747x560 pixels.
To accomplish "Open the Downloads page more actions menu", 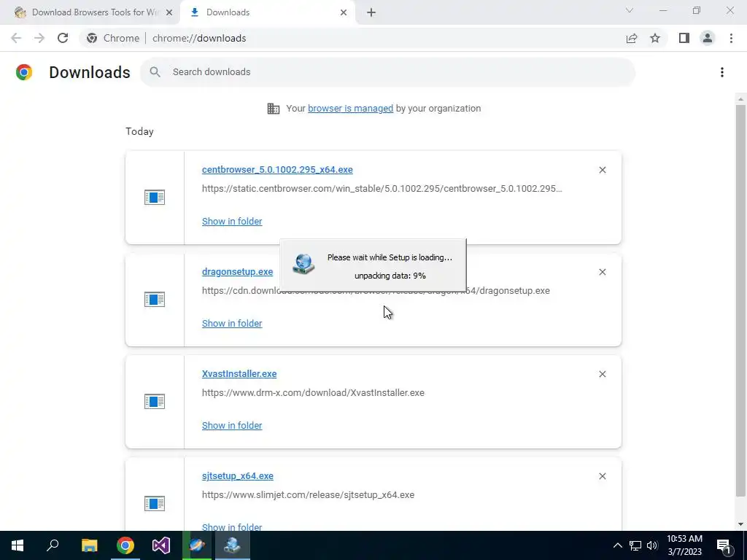I will coord(722,72).
